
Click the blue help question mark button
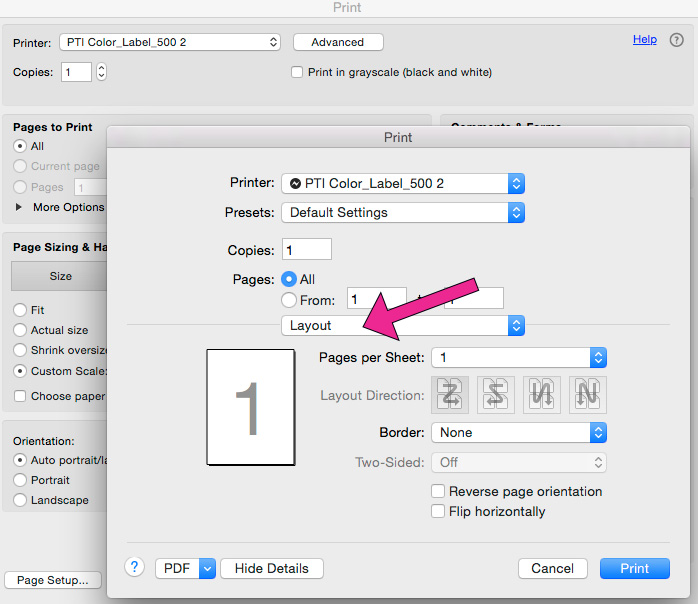[x=134, y=568]
